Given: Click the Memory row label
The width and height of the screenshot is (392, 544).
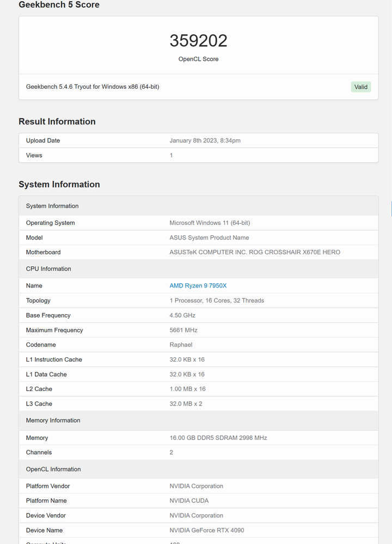Looking at the screenshot, I should 37,438.
